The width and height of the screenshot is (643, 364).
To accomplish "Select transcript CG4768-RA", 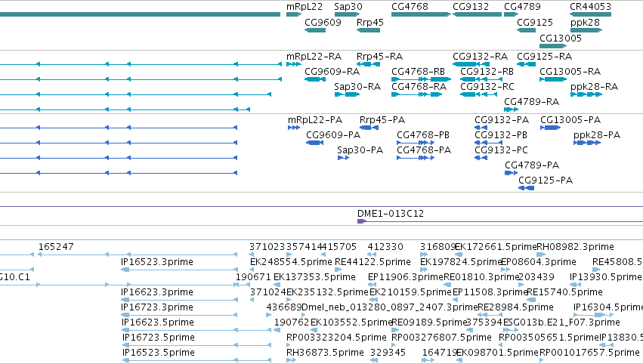I will click(419, 87).
